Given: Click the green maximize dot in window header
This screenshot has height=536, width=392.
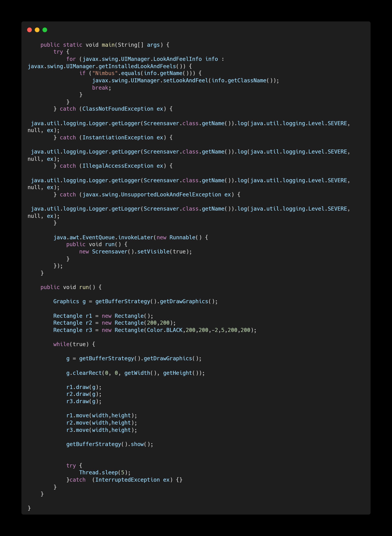Looking at the screenshot, I should pos(45,30).
